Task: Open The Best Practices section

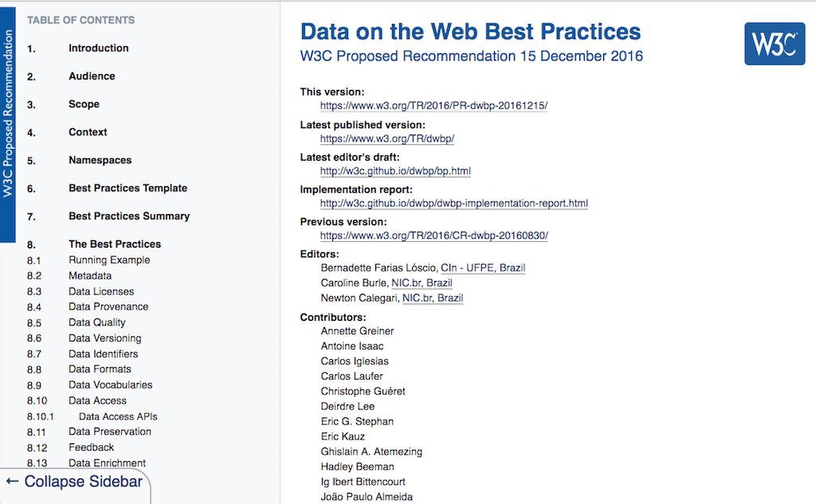Action: [115, 244]
